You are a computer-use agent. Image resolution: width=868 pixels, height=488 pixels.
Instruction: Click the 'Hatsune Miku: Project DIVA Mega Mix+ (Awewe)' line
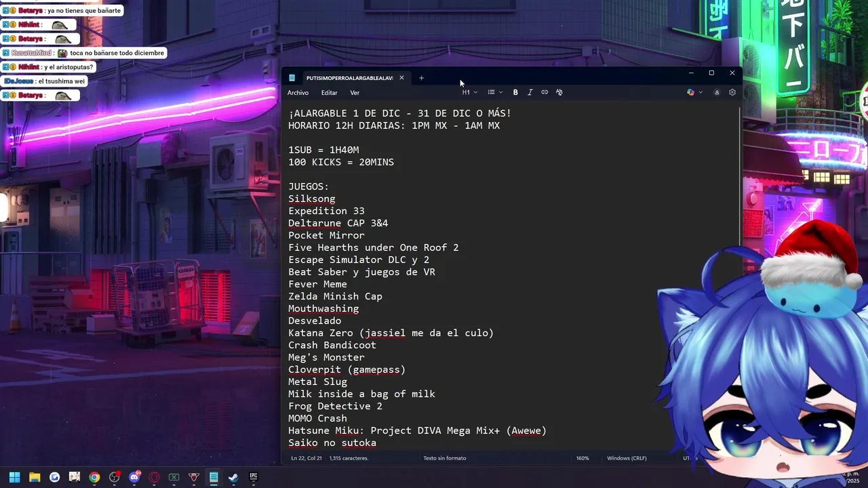417,430
